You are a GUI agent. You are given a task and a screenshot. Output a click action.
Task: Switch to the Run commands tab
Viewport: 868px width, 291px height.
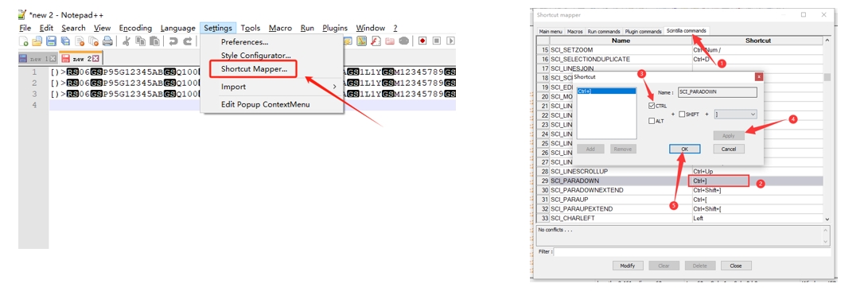(x=605, y=32)
